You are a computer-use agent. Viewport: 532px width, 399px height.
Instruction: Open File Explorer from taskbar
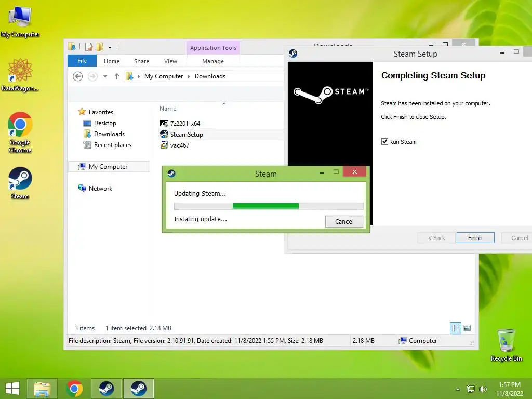[x=42, y=389]
